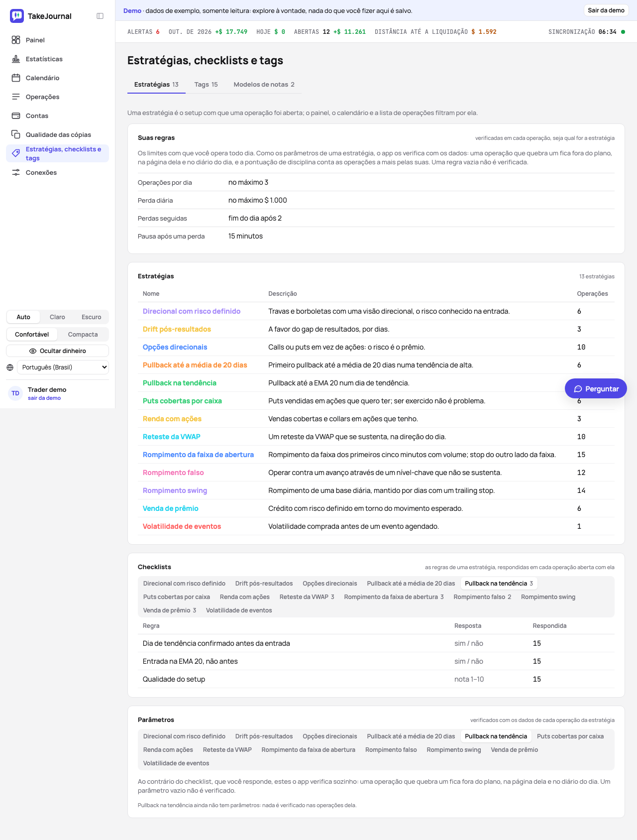Image resolution: width=637 pixels, height=840 pixels.
Task: Select Venda de prêmio 3 checklist tab
Action: 170,610
